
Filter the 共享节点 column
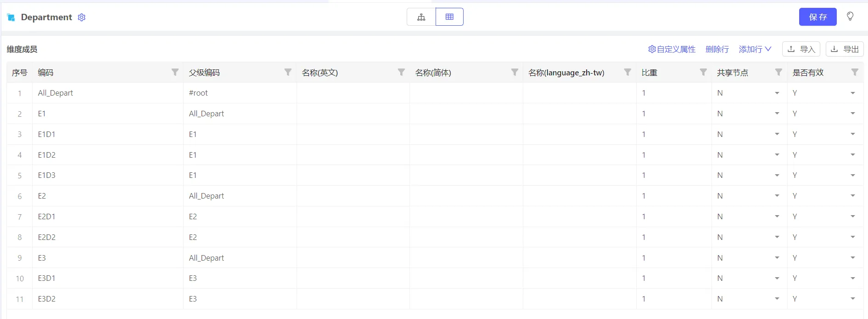pyautogui.click(x=778, y=72)
